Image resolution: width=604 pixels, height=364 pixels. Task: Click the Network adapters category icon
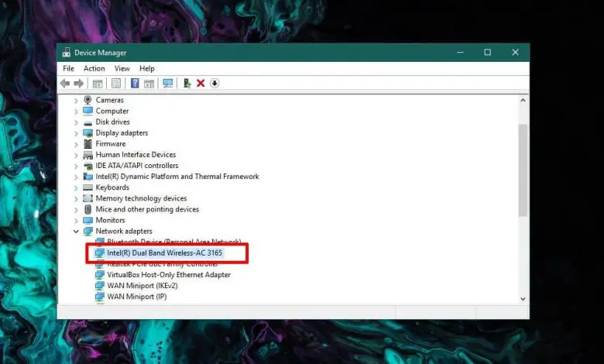pos(88,231)
